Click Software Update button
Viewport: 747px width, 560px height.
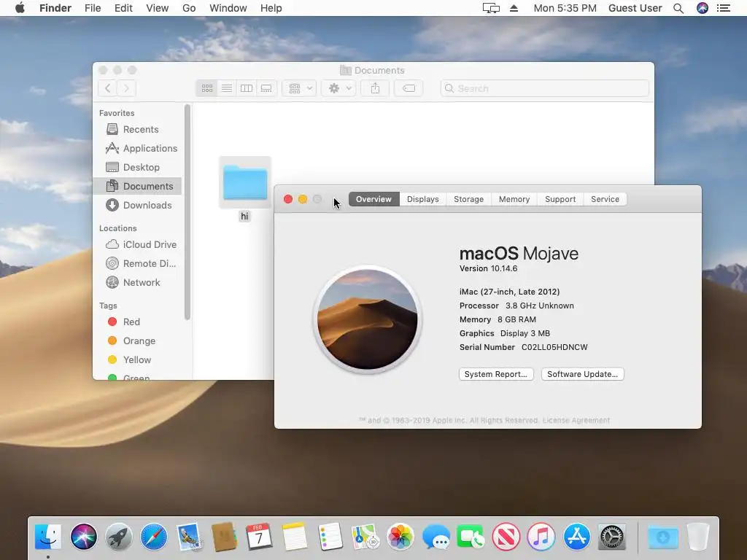click(582, 374)
